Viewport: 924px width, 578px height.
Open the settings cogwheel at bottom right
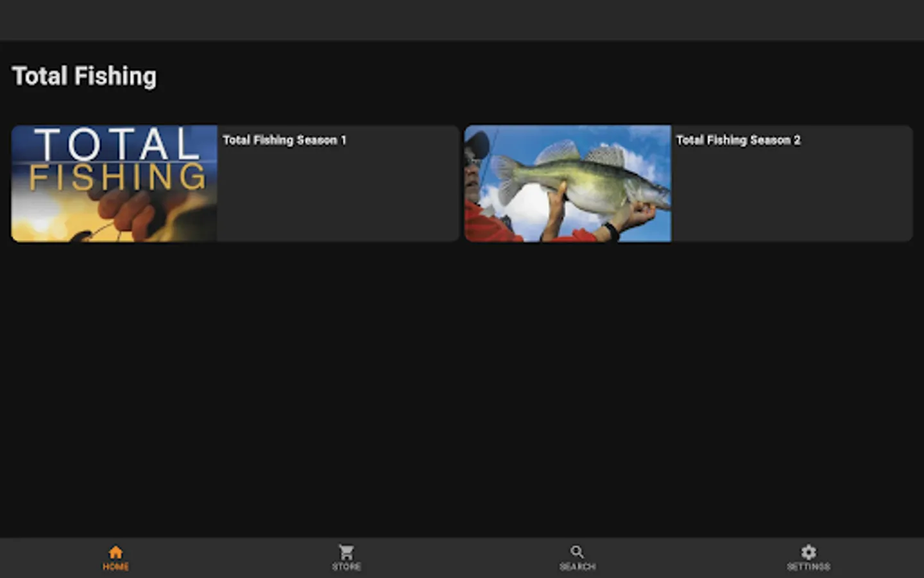pos(808,550)
